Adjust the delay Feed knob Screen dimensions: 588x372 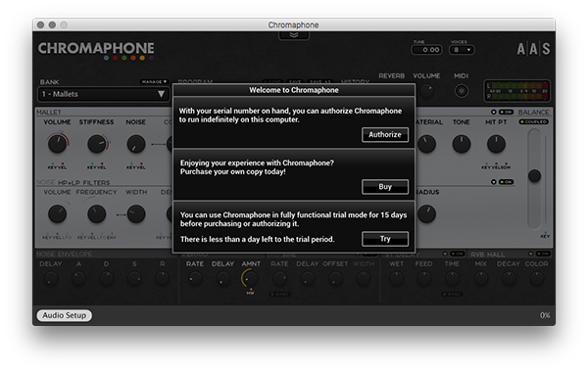tap(424, 278)
